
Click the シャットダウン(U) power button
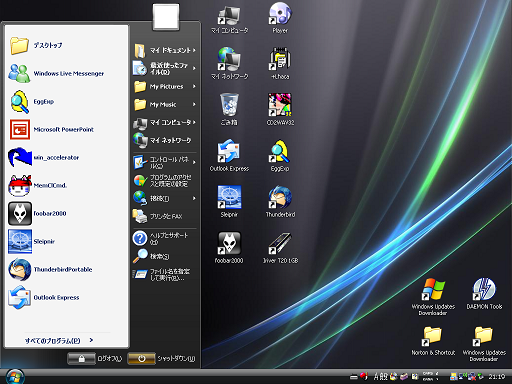(x=142, y=359)
